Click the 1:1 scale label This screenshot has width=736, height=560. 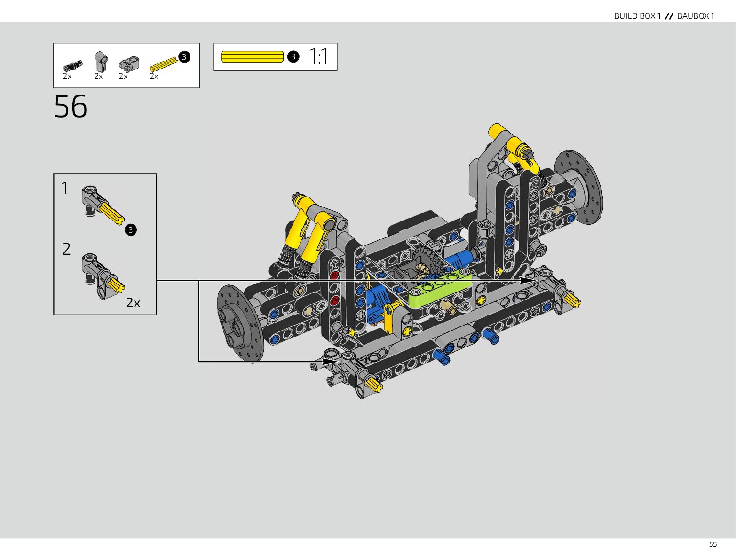coord(319,57)
